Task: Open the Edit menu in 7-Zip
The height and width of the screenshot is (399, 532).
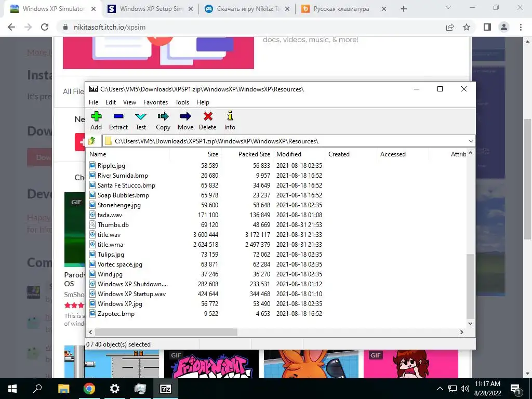Action: (x=111, y=102)
